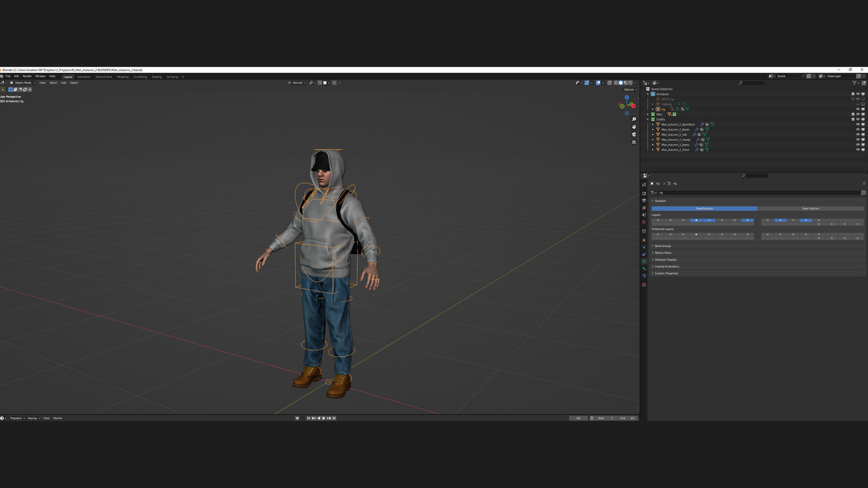Click the pan hand viewport gizmo

tap(634, 127)
